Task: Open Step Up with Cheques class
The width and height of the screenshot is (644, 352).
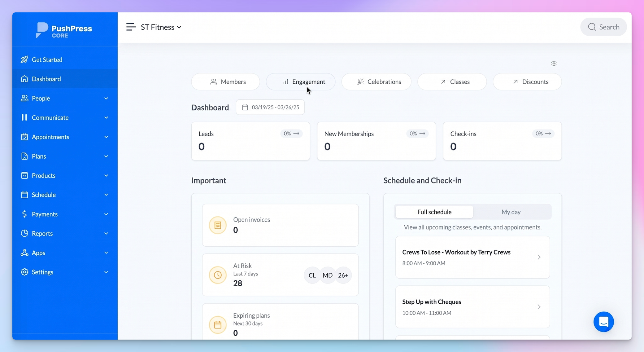Action: 472,307
